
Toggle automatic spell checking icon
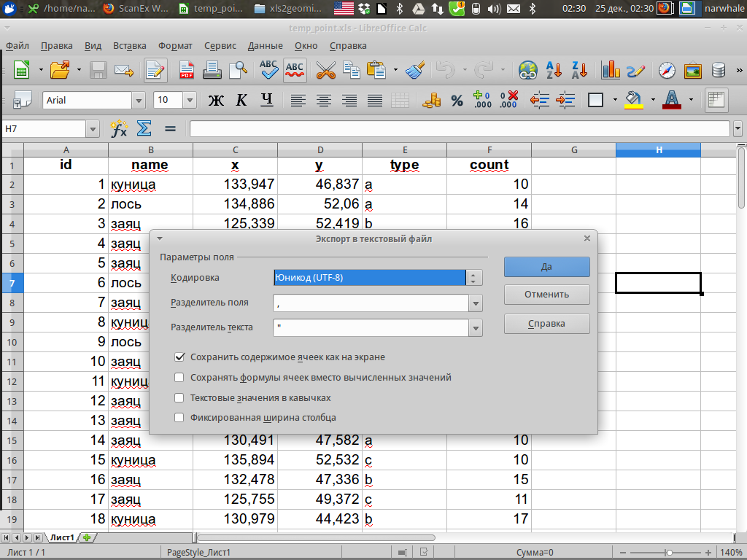coord(295,71)
